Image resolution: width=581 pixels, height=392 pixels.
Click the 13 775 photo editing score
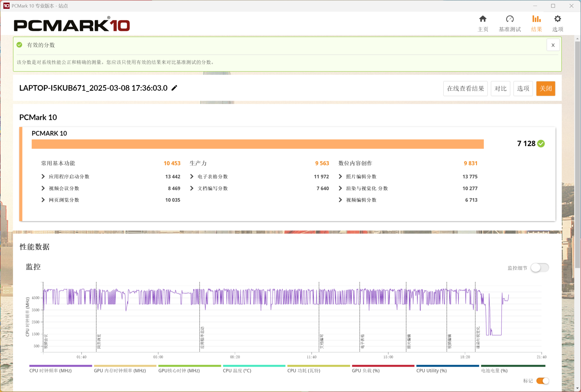coord(470,177)
